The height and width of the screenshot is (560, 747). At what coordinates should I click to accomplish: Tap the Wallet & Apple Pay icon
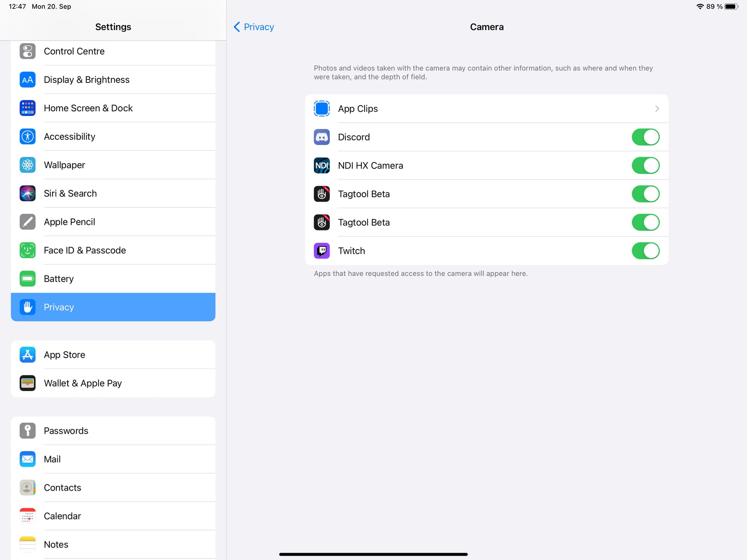[28, 383]
